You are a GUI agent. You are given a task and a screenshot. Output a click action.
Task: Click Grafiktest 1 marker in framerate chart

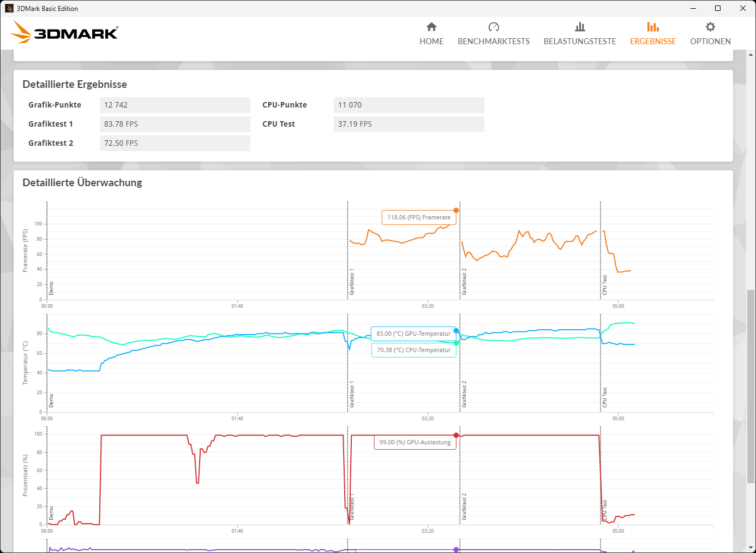[x=352, y=282]
